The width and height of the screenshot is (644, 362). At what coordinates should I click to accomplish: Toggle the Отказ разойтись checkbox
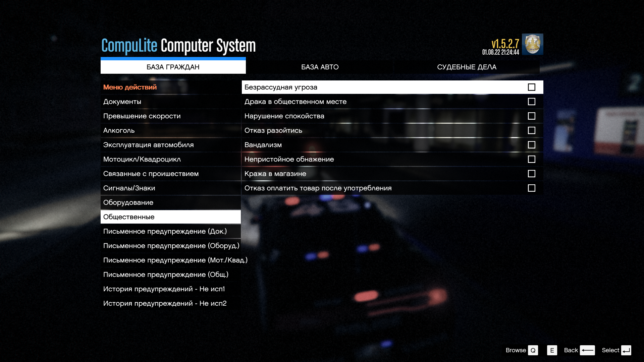[x=531, y=130]
